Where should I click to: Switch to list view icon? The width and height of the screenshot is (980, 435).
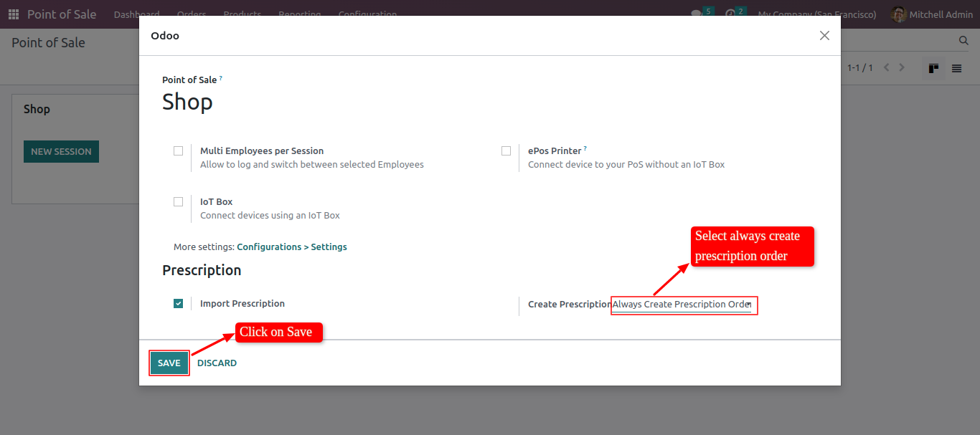pyautogui.click(x=956, y=68)
